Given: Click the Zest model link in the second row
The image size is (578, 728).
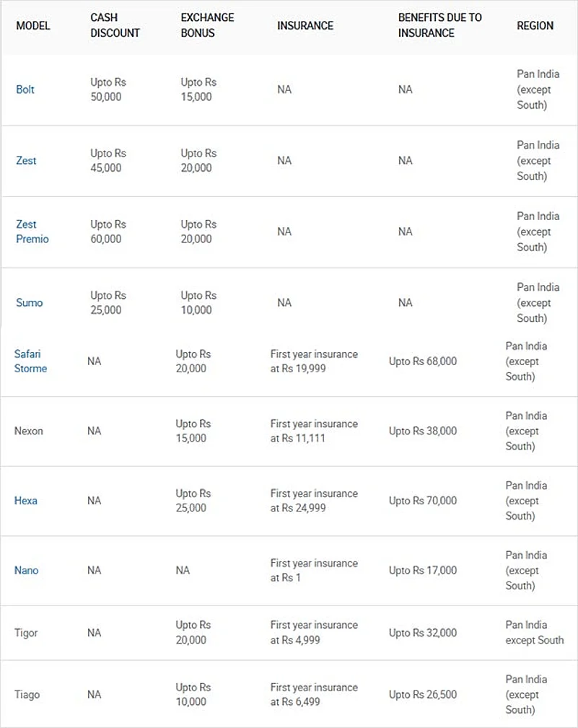Looking at the screenshot, I should [x=26, y=160].
